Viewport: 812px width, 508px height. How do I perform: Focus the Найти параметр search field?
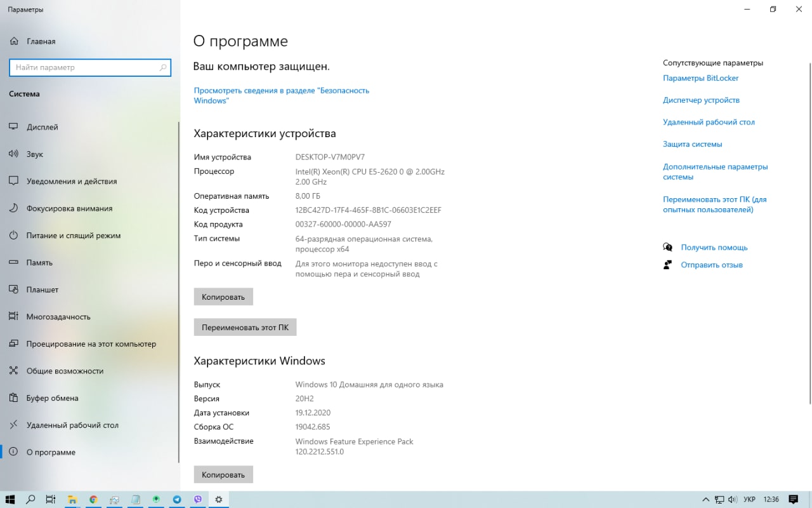click(x=90, y=67)
